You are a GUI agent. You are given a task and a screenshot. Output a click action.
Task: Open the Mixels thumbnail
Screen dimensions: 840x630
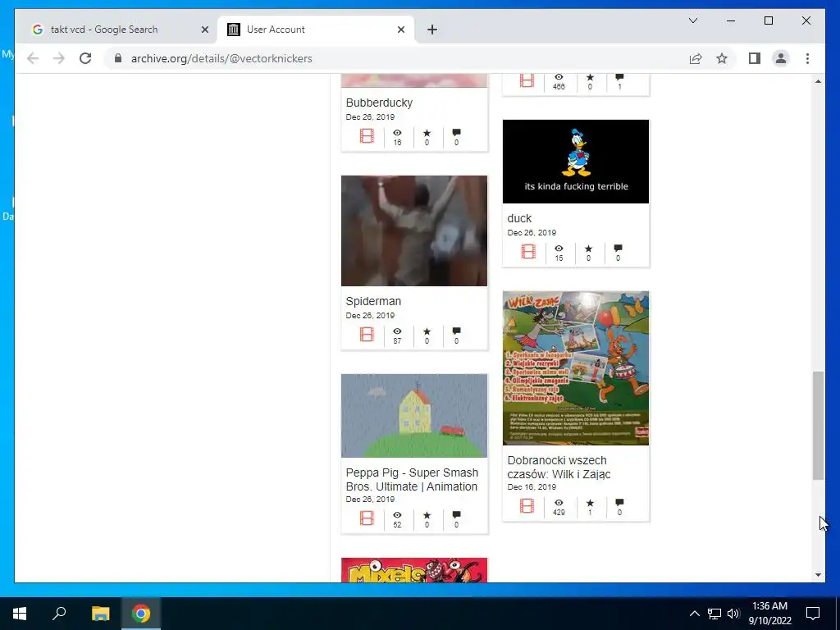pyautogui.click(x=414, y=570)
